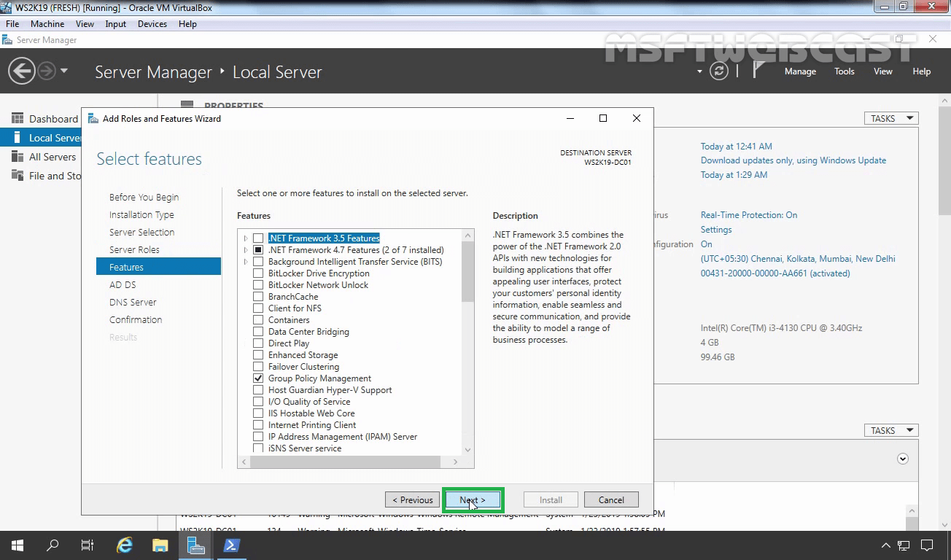The width and height of the screenshot is (951, 560).
Task: Go to Confirmation wizard step
Action: 136,319
